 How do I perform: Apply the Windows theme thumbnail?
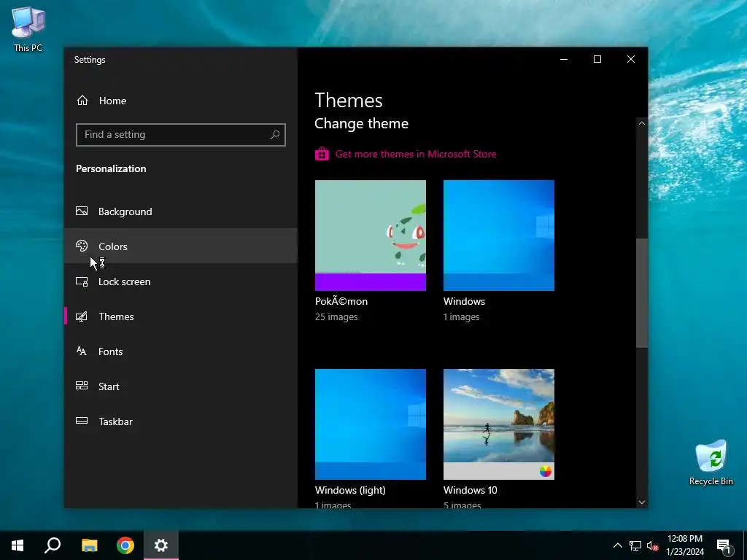coord(499,236)
